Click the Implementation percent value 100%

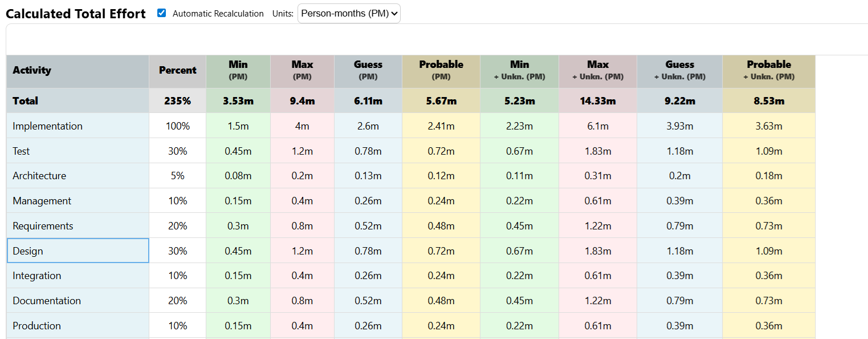pos(177,126)
